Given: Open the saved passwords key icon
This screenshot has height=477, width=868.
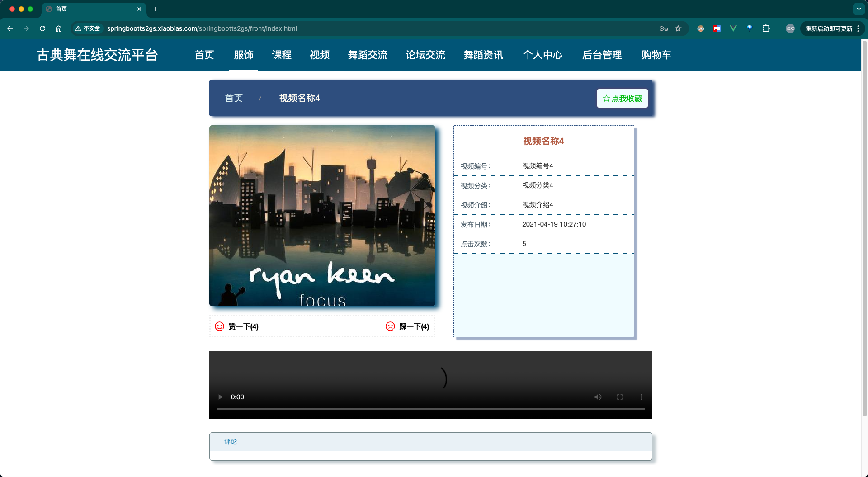Looking at the screenshot, I should coord(664,28).
